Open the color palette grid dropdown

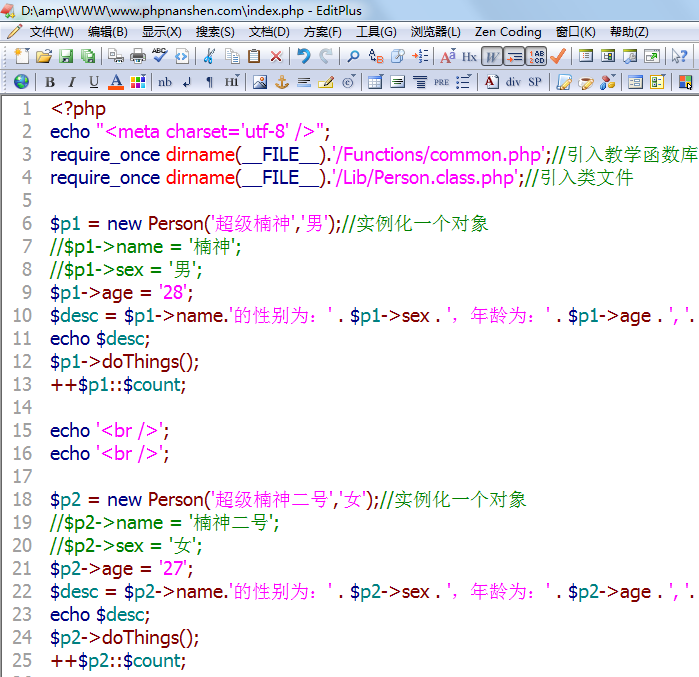(x=138, y=82)
